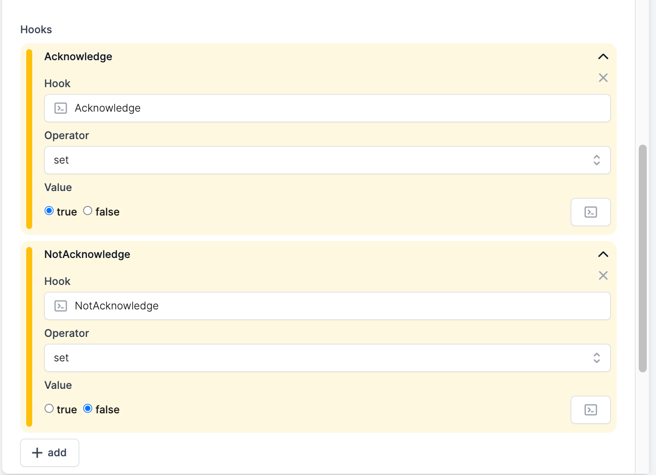Open expression editor for NotAcknowledge value
The width and height of the screenshot is (656, 475).
coord(590,410)
